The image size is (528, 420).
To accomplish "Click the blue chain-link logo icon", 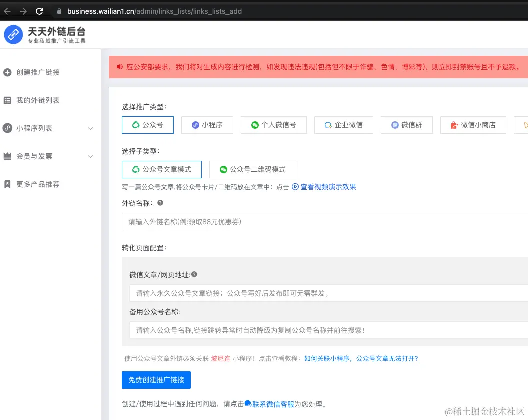I will point(13,34).
